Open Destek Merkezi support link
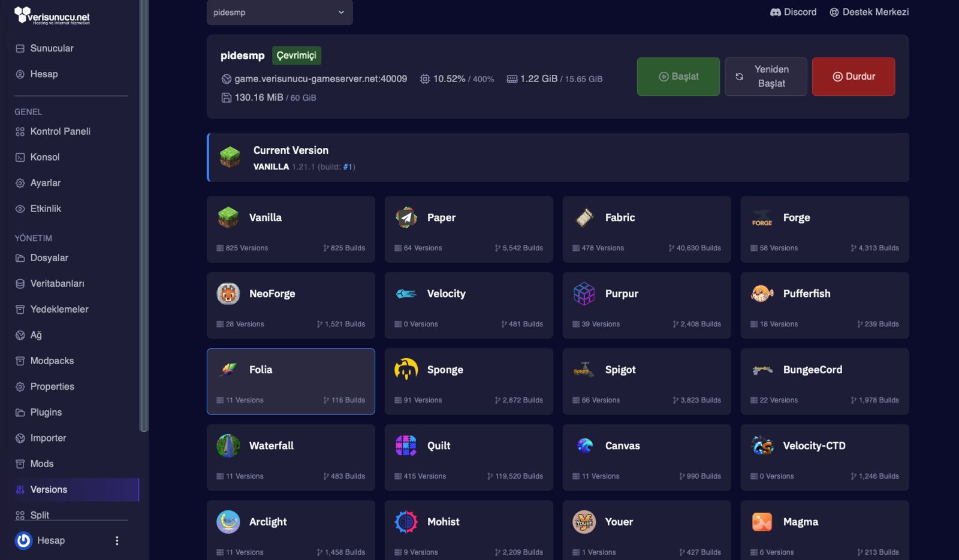 869,13
